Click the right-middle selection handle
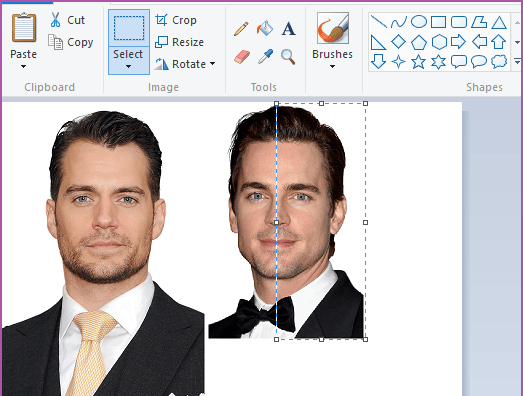This screenshot has height=396, width=523. (365, 222)
